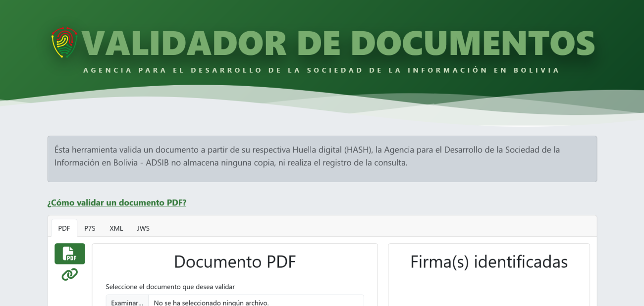Switch to the XML tab

coord(116,228)
